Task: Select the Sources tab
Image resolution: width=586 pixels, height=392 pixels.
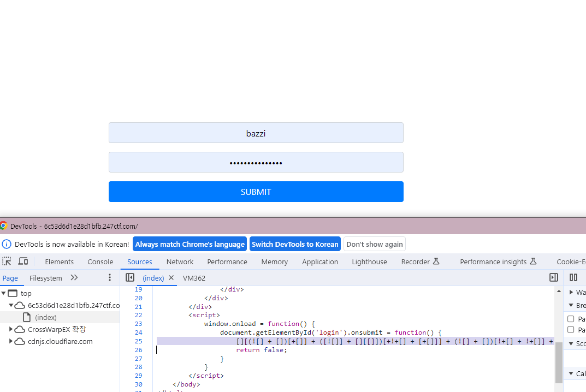Action: 139,262
